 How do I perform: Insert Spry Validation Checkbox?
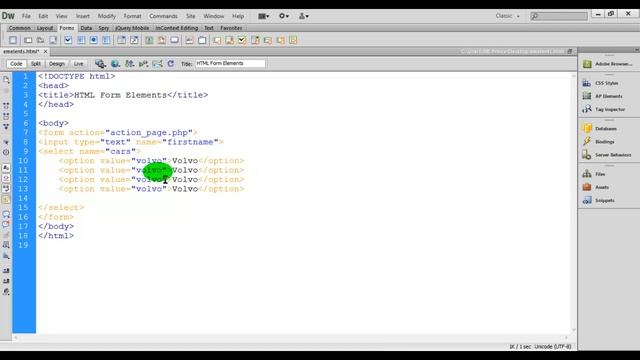coord(242,40)
